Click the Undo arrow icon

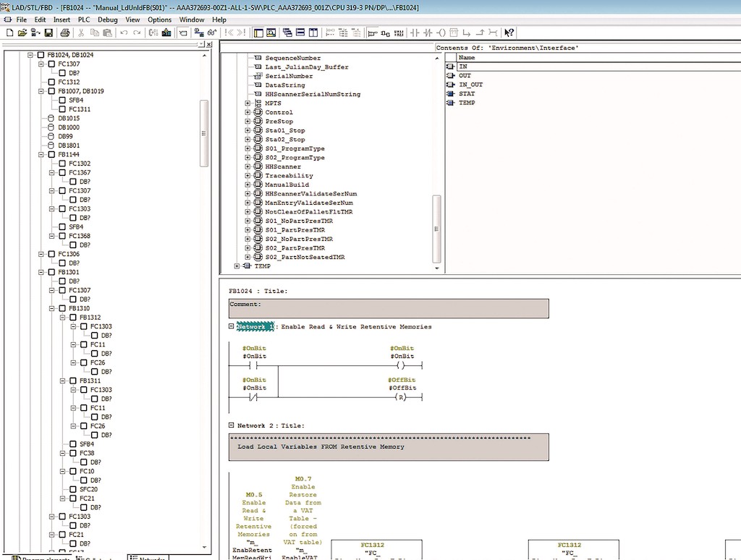(124, 33)
